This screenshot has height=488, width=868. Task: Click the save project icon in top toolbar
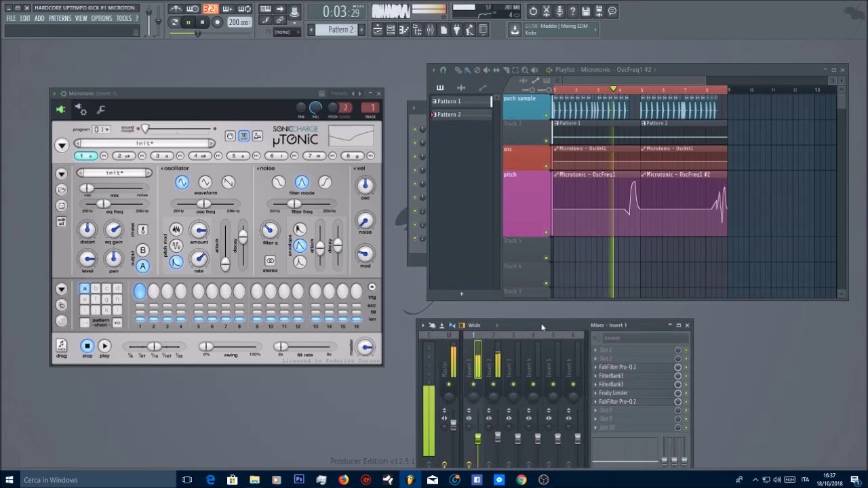point(586,11)
